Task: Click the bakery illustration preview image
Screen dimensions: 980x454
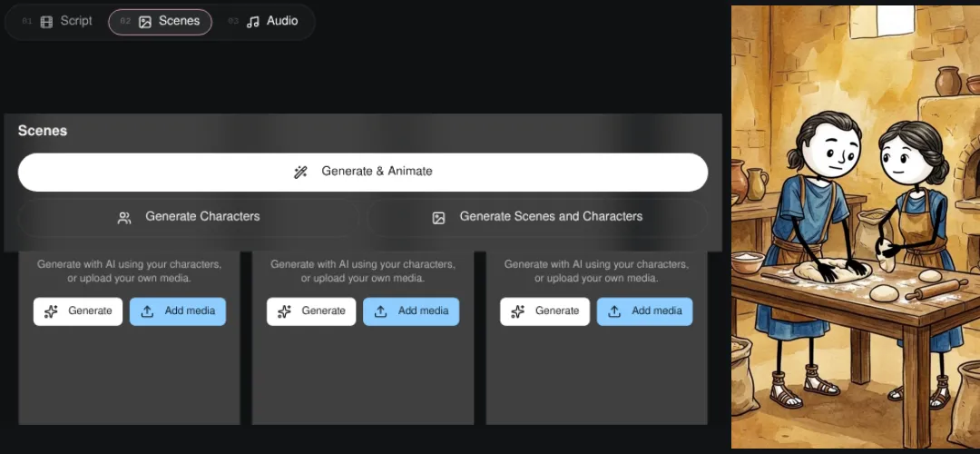Action: click(x=856, y=226)
